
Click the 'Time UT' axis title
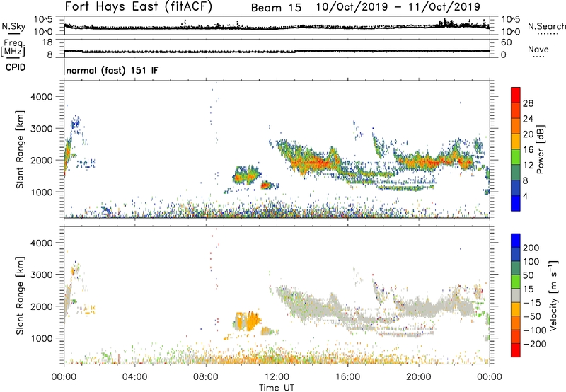click(277, 388)
